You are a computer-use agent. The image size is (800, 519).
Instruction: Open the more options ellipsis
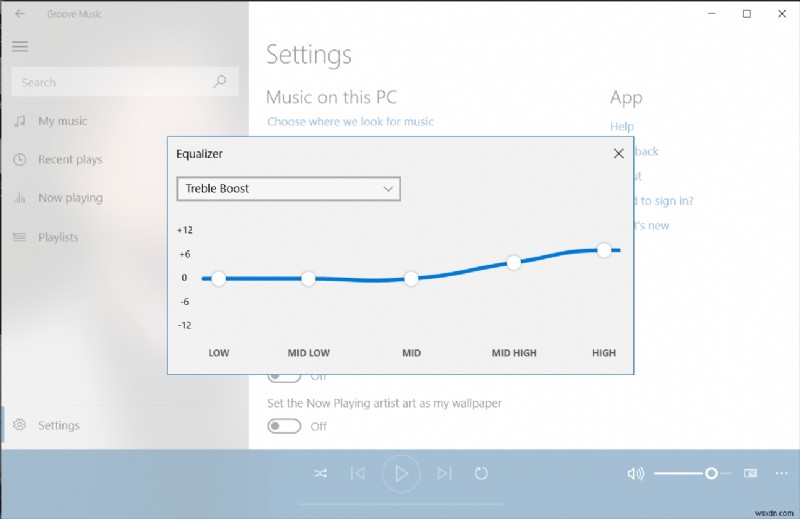(781, 474)
